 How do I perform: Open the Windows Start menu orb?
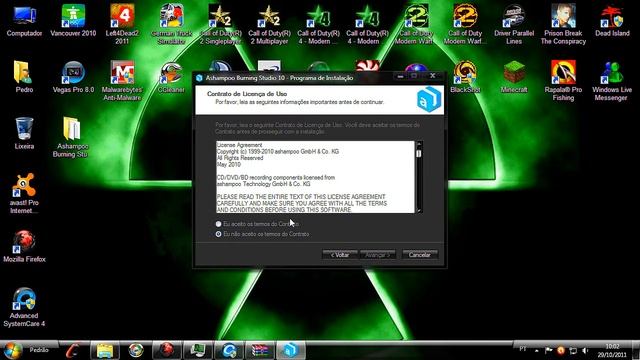tap(12, 350)
